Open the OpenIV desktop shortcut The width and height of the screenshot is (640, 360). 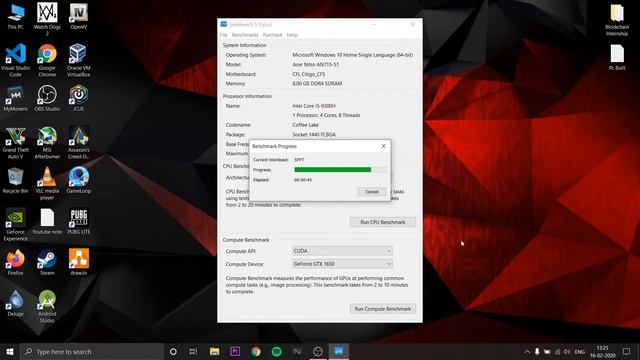pyautogui.click(x=78, y=16)
